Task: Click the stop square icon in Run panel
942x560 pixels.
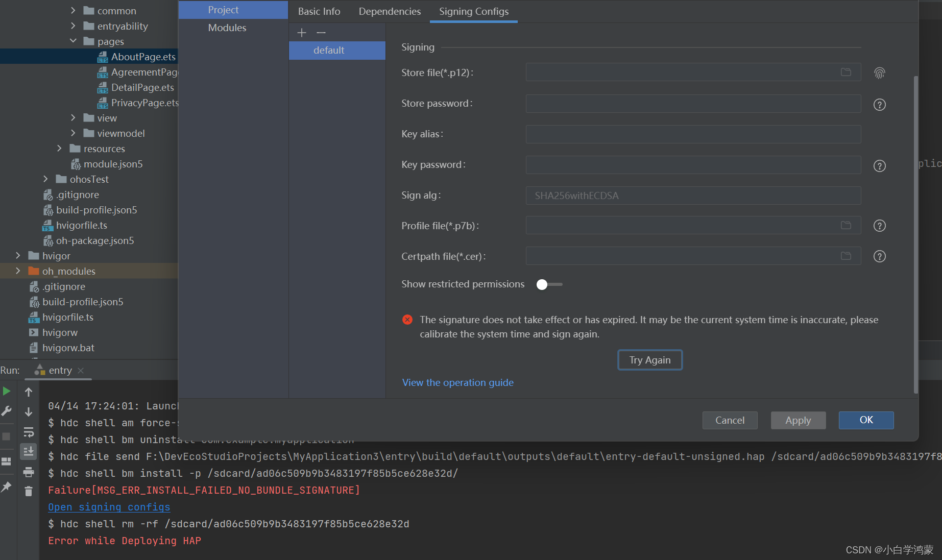Action: [x=7, y=436]
